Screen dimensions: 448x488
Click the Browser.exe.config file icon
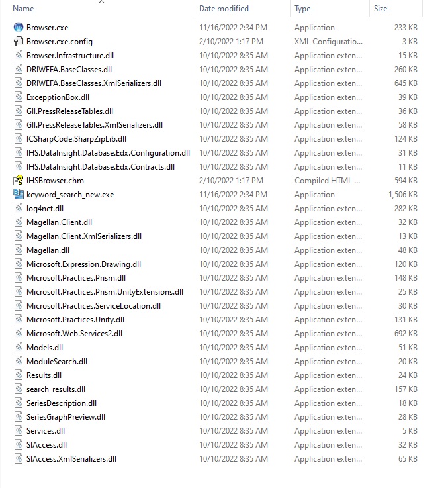19,42
